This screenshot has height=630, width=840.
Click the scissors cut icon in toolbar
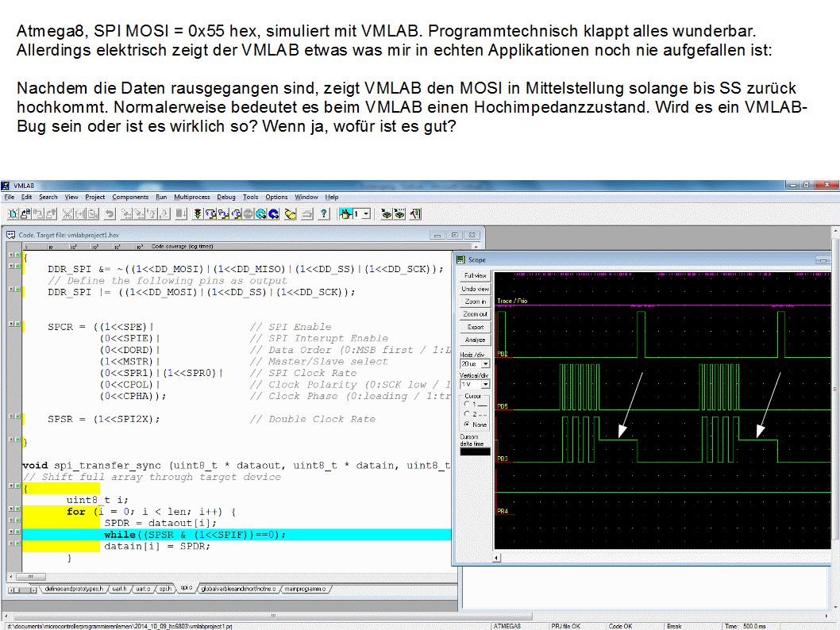[x=67, y=214]
